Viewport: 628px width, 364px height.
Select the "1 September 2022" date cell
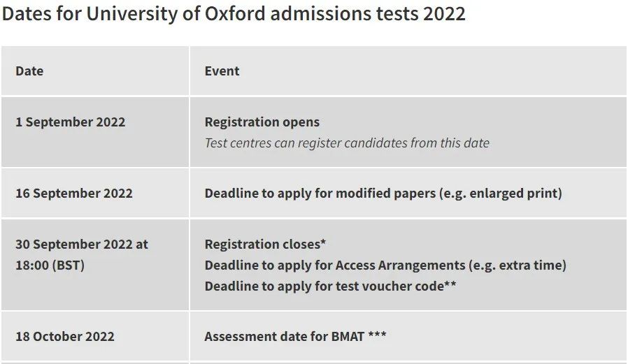click(x=70, y=122)
